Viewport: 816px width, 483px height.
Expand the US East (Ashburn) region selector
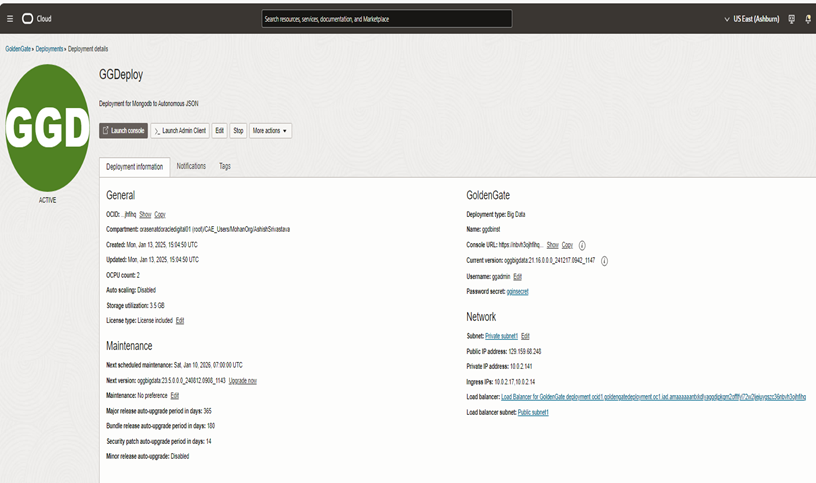click(752, 19)
